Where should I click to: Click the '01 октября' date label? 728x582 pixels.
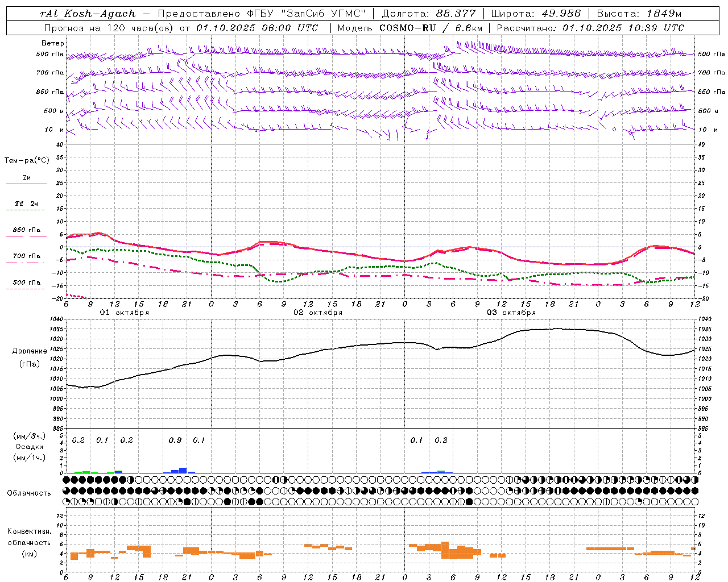coord(125,313)
